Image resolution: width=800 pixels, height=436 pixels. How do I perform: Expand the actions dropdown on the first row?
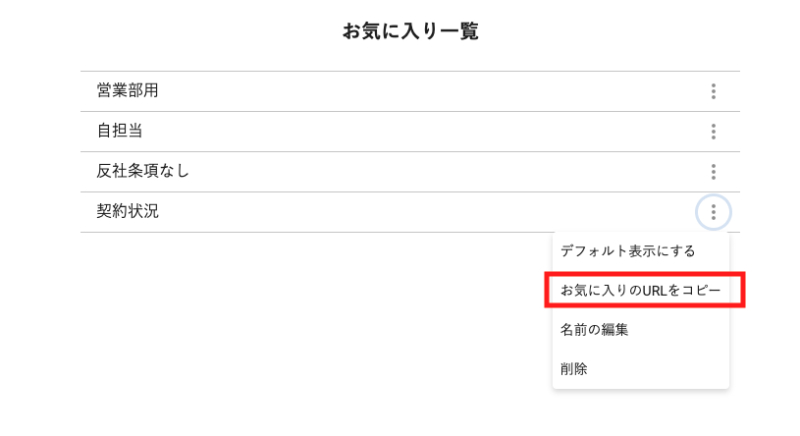[713, 92]
